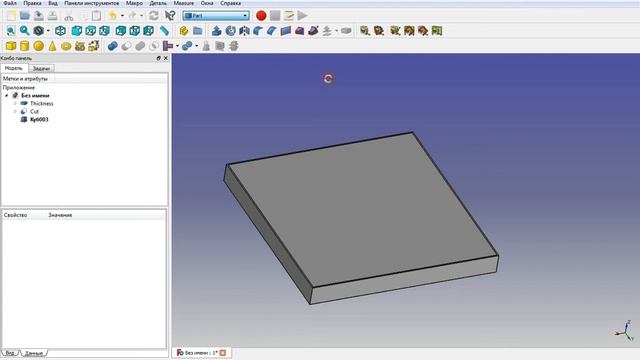Open the Measure menu
640x360 pixels.
pos(184,3)
